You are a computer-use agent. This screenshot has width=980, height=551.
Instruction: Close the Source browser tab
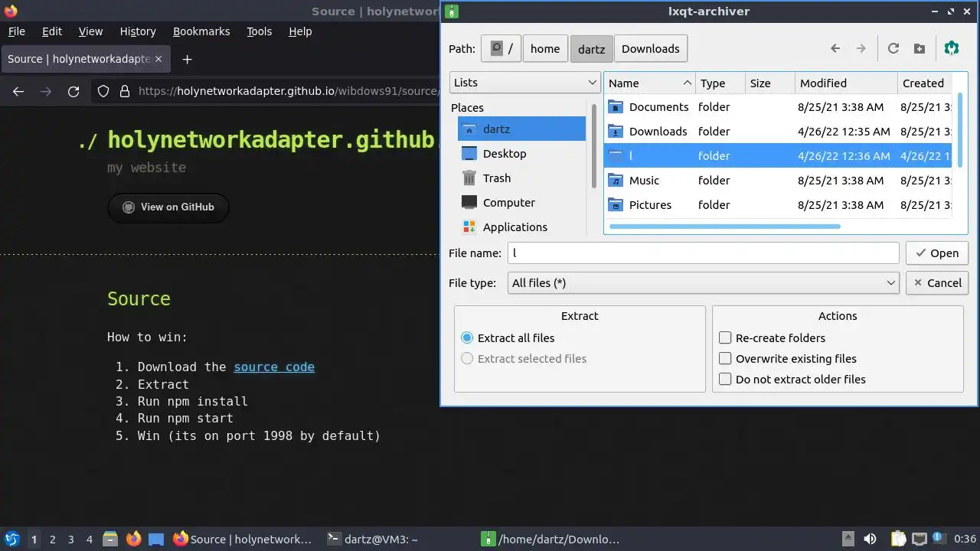[x=158, y=59]
